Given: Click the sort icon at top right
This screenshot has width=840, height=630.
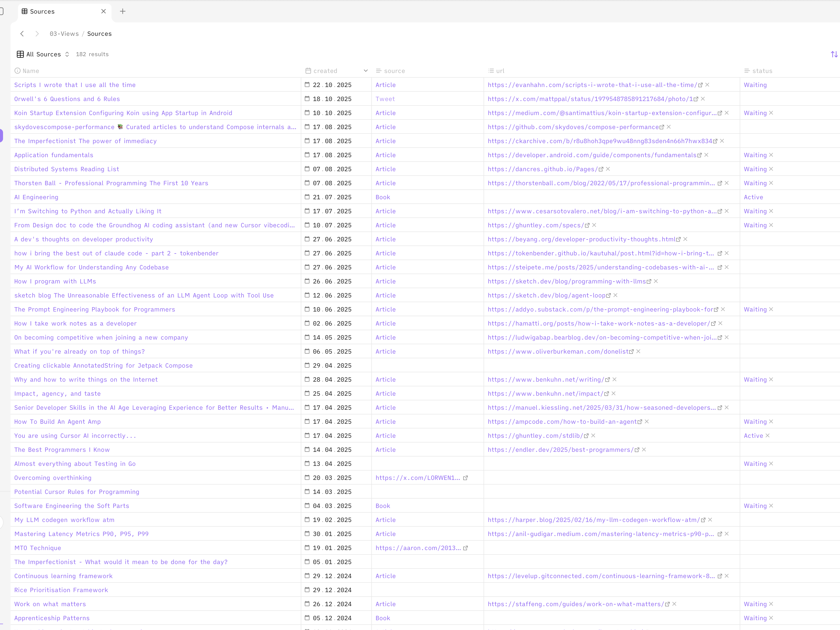Looking at the screenshot, I should coord(834,54).
